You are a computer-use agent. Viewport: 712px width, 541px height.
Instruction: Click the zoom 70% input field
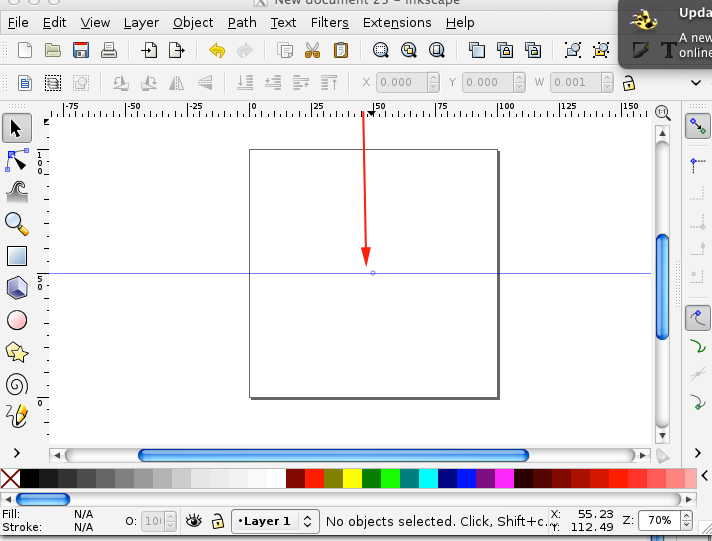[660, 521]
